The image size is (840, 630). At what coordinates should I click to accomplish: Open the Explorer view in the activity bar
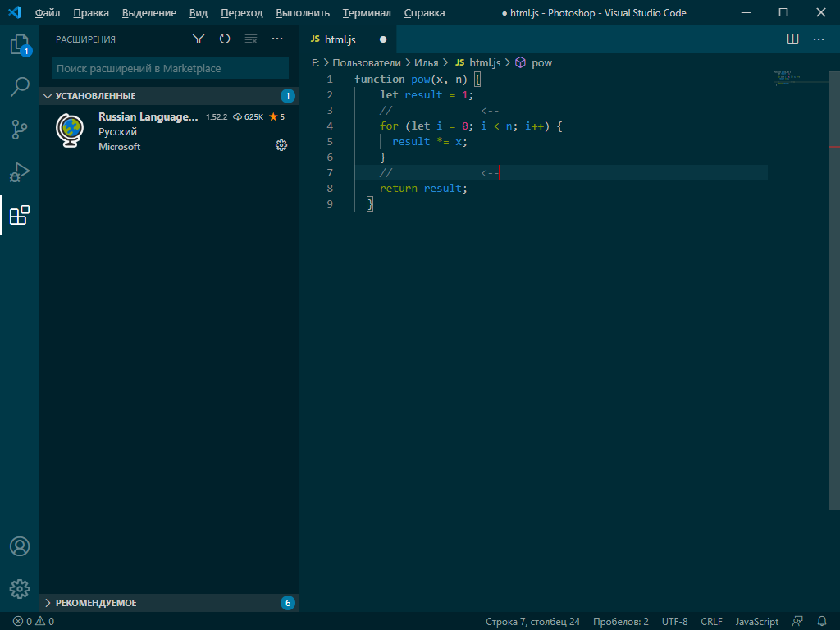tap(20, 46)
